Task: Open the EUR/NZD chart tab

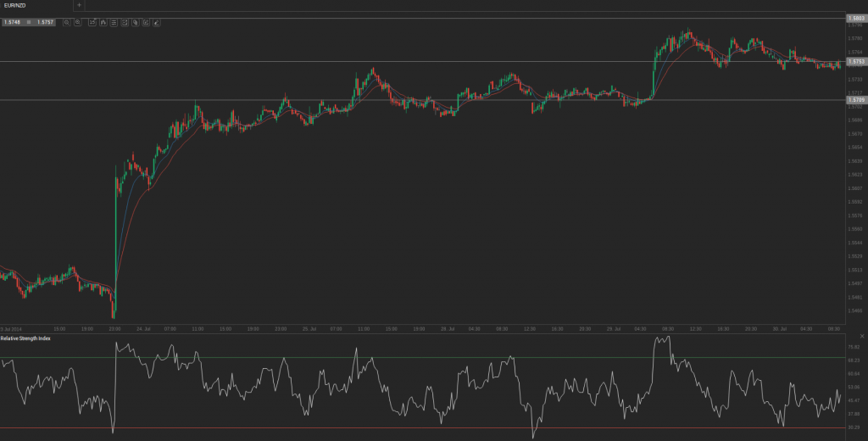Action: pyautogui.click(x=36, y=5)
